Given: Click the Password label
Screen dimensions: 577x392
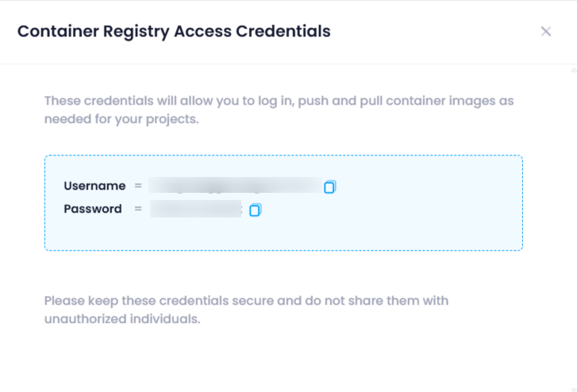Looking at the screenshot, I should coord(93,209).
